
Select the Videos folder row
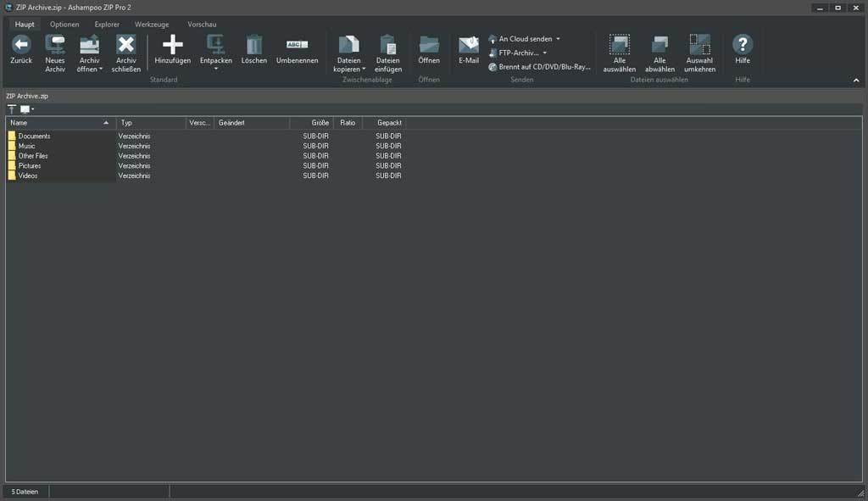[x=206, y=176]
